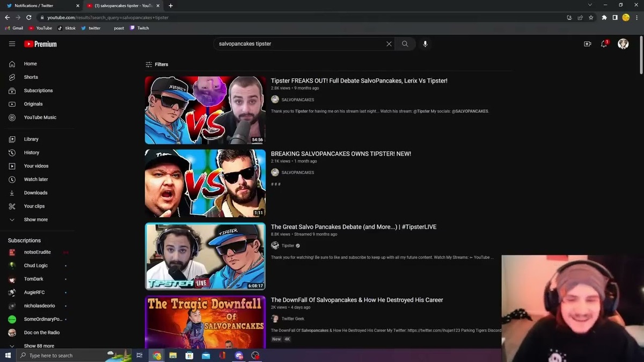Open the YouTube Premium home logo
The image size is (644, 362).
(40, 44)
